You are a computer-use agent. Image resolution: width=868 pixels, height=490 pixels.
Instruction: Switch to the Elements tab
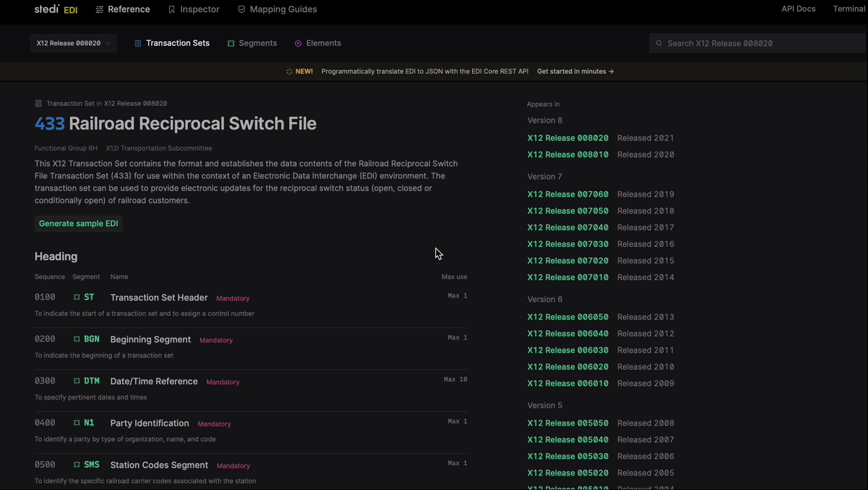pos(317,44)
